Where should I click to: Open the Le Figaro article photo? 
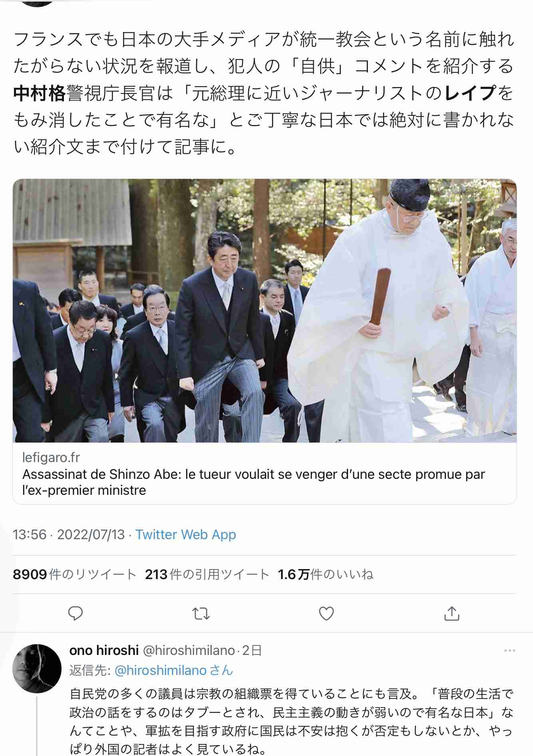(265, 310)
